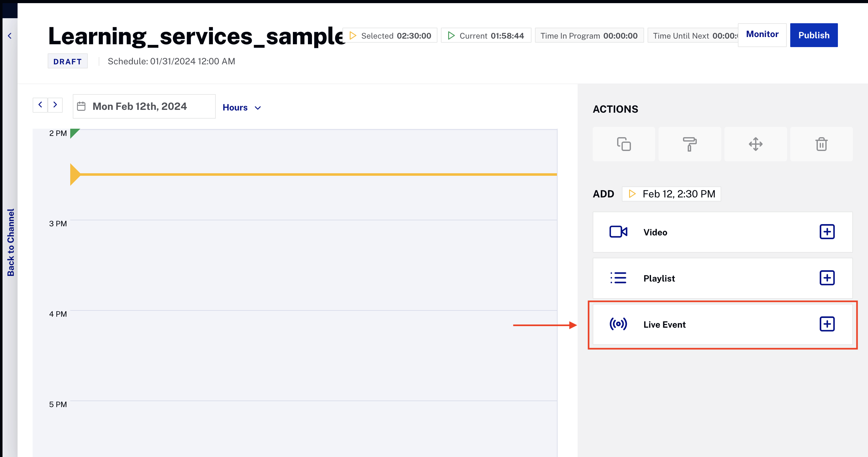
Task: Open the Hours view dropdown
Action: tap(241, 108)
